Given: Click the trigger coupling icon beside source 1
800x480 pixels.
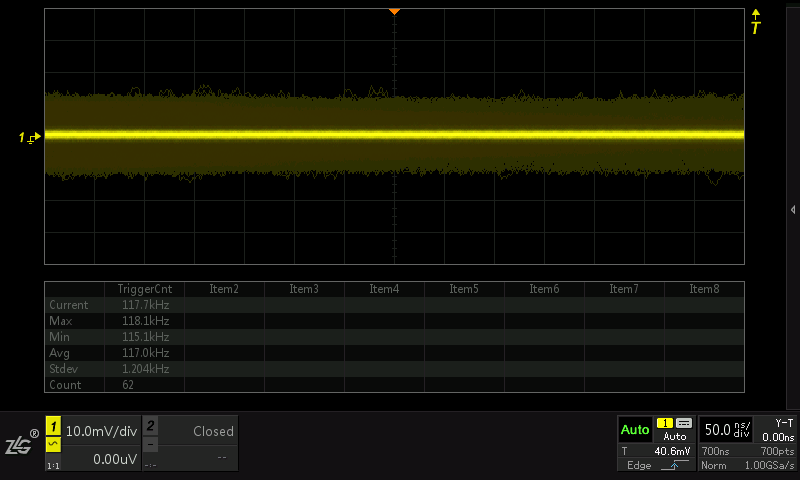Looking at the screenshot, I should pos(684,423).
